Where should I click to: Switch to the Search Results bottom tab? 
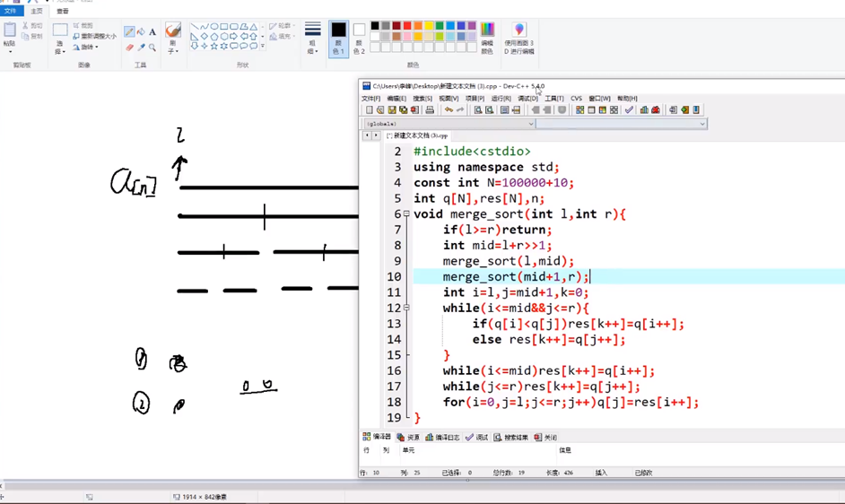[x=511, y=437]
